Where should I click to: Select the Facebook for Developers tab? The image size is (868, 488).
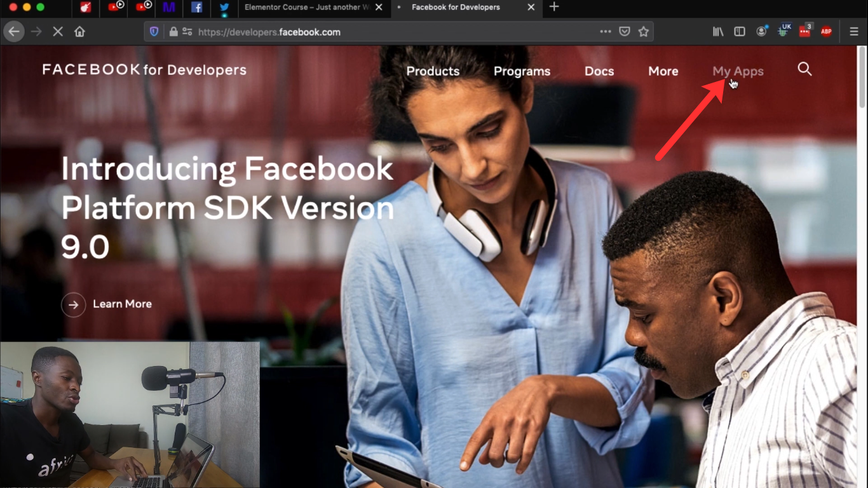pyautogui.click(x=466, y=8)
